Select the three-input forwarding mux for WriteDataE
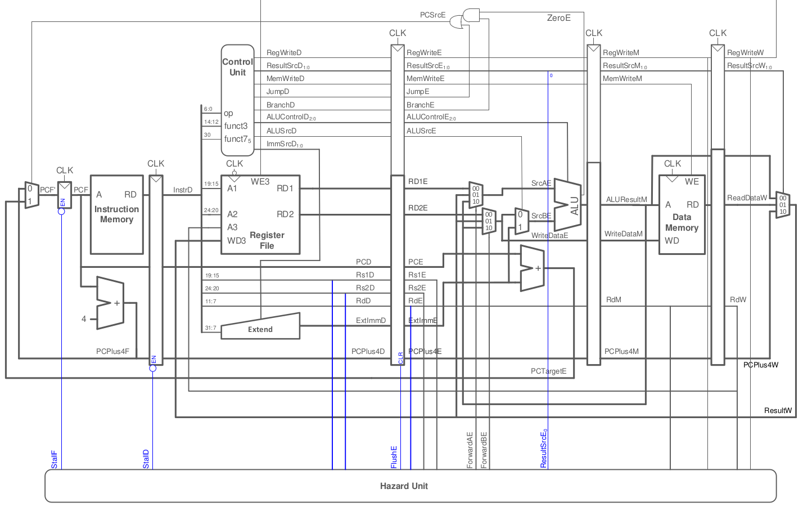Viewport: 812px width, 507px height. 489,221
